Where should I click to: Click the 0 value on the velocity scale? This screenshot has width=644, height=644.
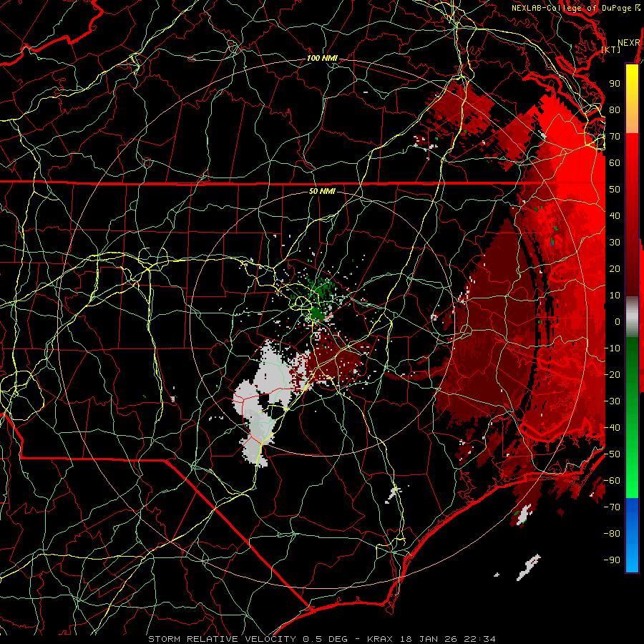pyautogui.click(x=618, y=321)
